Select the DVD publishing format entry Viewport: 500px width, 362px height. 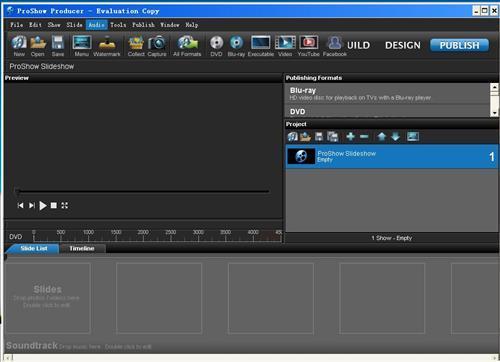[x=387, y=111]
